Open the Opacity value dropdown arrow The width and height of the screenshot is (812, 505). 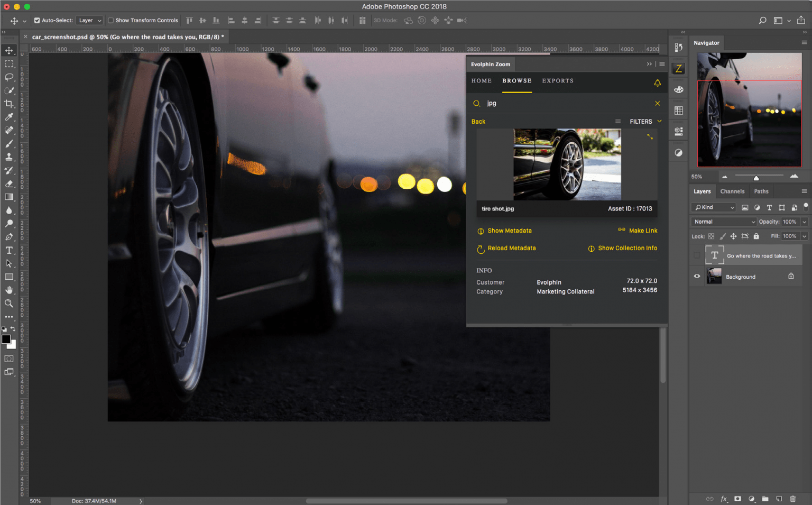804,222
